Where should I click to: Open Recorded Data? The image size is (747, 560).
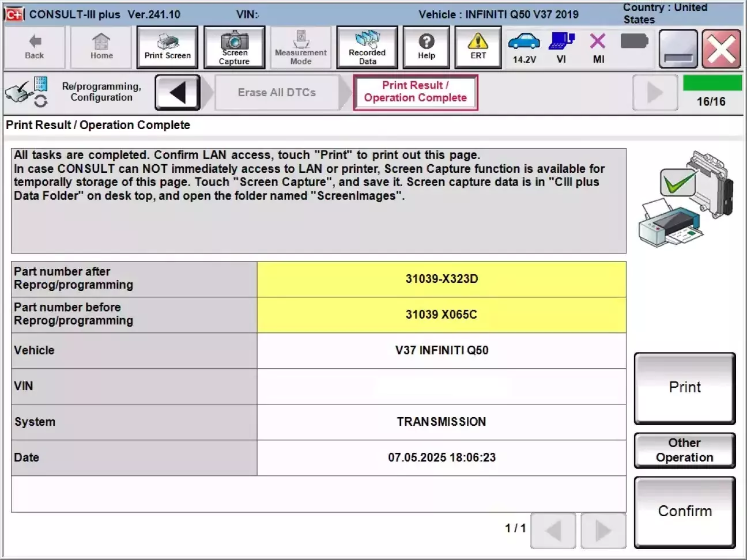[x=367, y=47]
